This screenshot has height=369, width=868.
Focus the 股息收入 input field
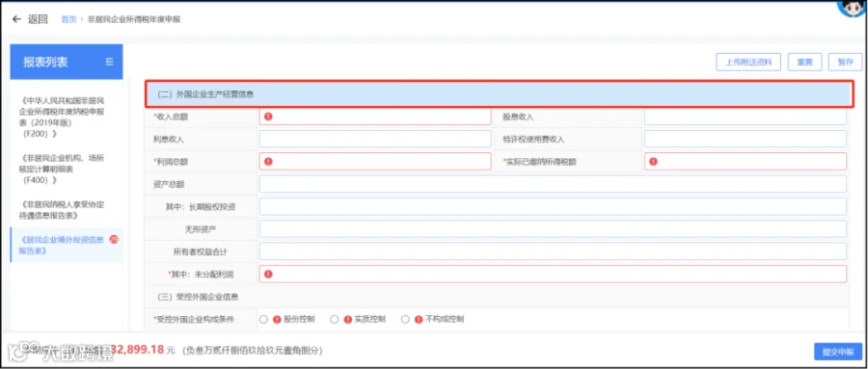pos(746,117)
